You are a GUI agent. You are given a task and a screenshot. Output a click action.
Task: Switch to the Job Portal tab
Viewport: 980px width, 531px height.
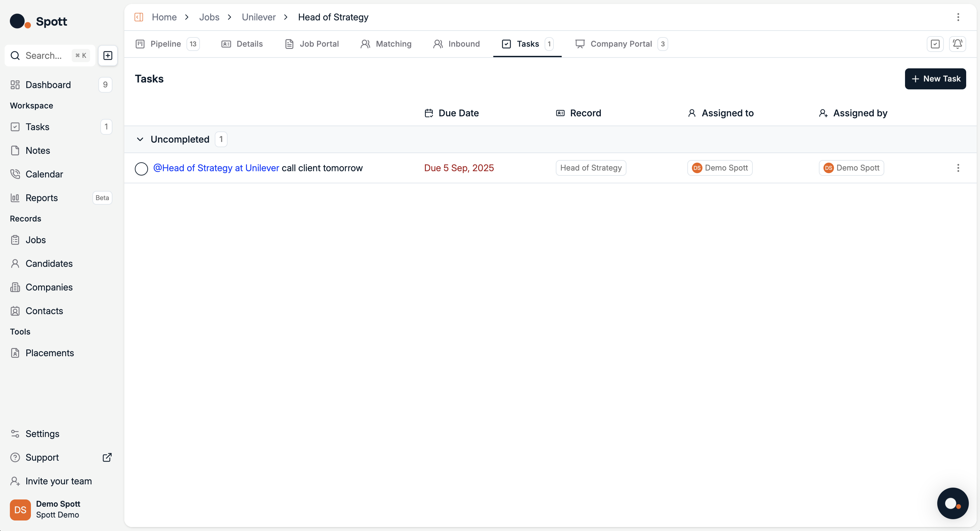311,44
